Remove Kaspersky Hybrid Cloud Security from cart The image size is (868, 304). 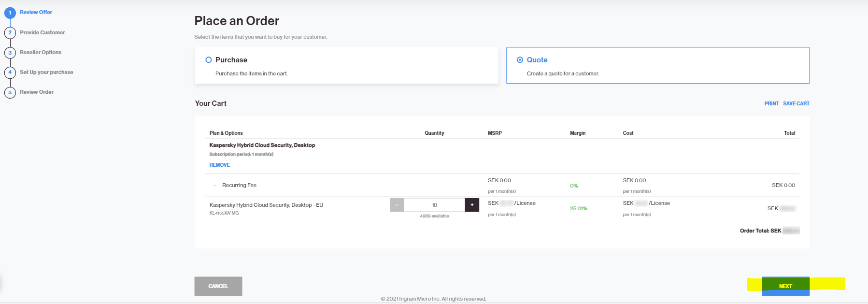point(219,165)
